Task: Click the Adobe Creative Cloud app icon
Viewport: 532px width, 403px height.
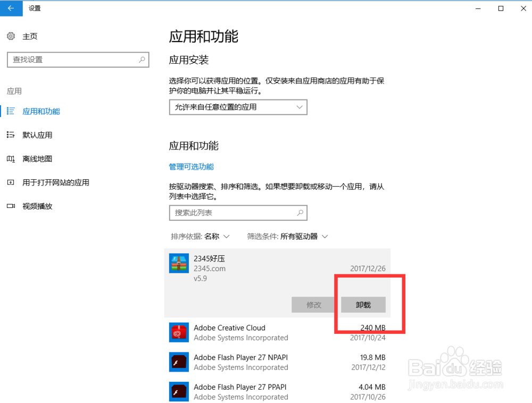Action: pyautogui.click(x=179, y=332)
